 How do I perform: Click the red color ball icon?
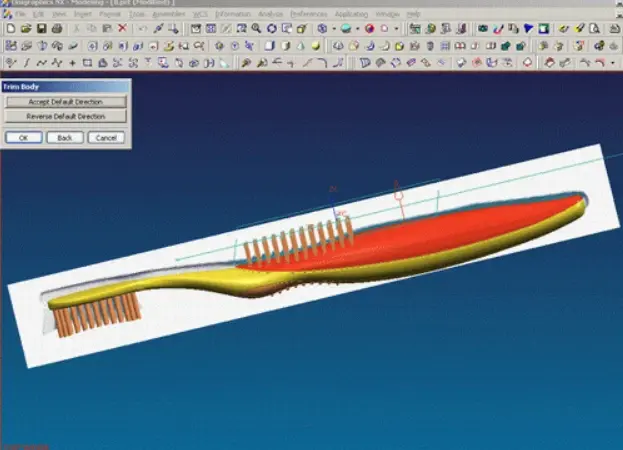pyautogui.click(x=370, y=28)
